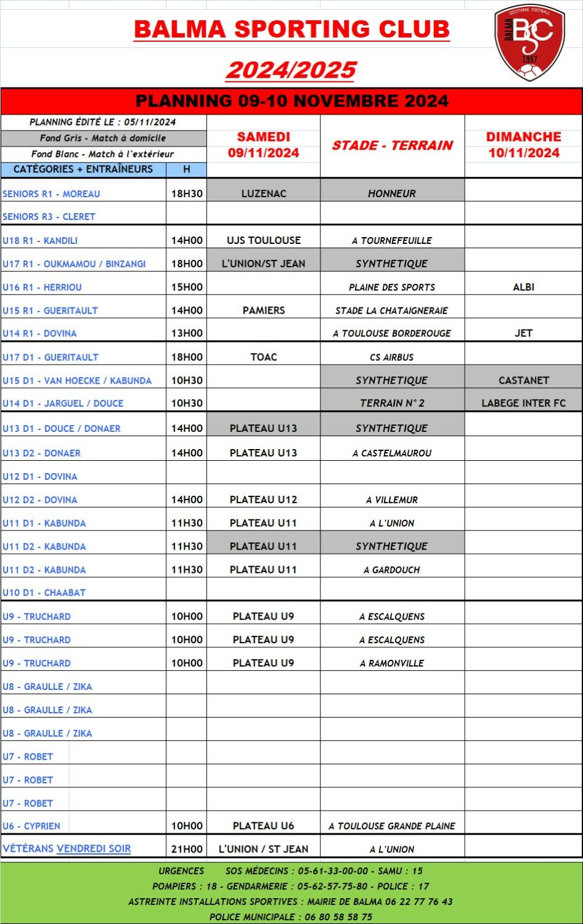Open the underlined VENDREDI SOIR link

coord(94,848)
